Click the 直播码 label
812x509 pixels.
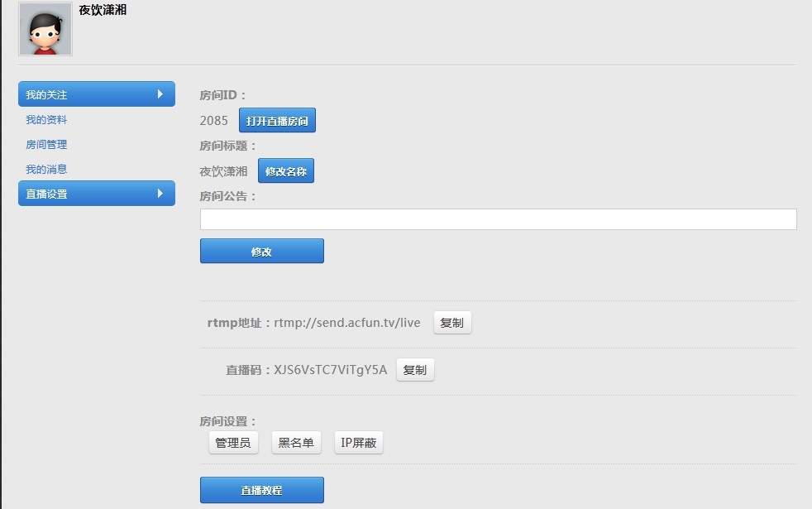[248, 370]
